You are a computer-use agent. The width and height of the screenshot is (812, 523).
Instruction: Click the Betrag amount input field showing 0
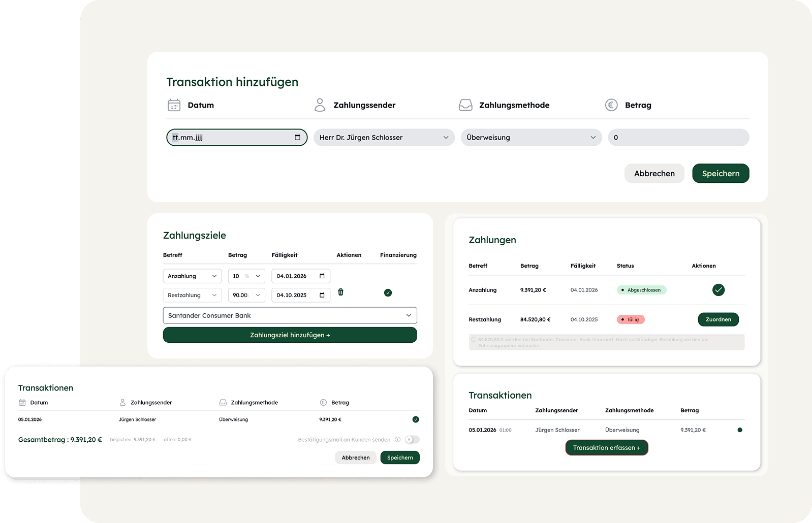tap(678, 138)
